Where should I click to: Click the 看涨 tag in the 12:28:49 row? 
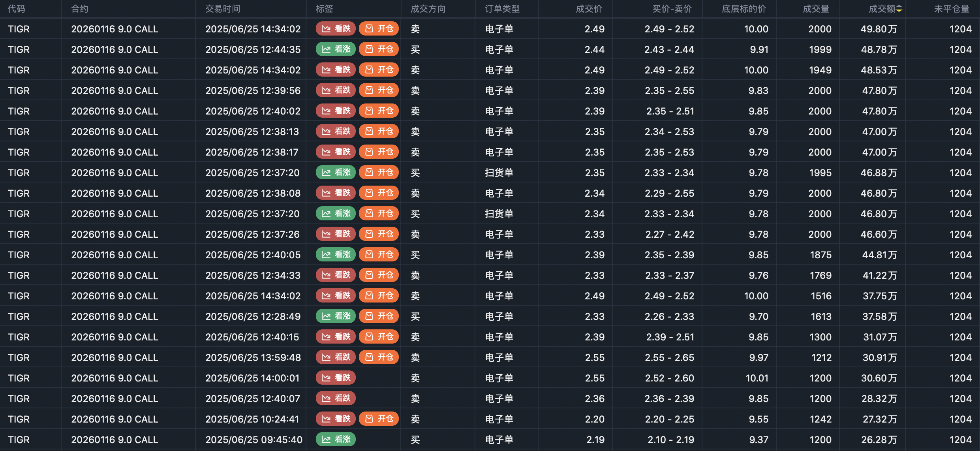336,316
